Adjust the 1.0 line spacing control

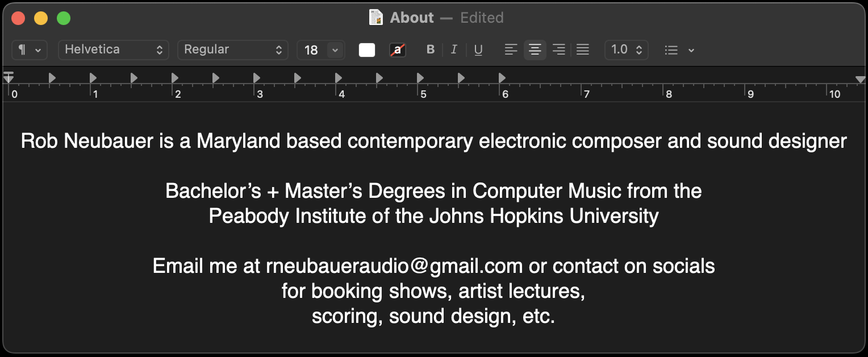coord(627,50)
